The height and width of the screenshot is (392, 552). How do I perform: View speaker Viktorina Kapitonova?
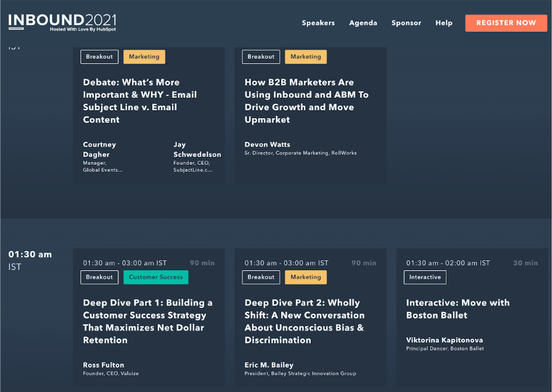[x=444, y=340]
